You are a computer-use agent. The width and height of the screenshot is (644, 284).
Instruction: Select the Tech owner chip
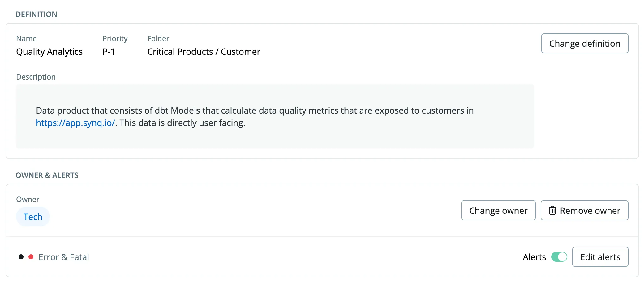pos(33,217)
